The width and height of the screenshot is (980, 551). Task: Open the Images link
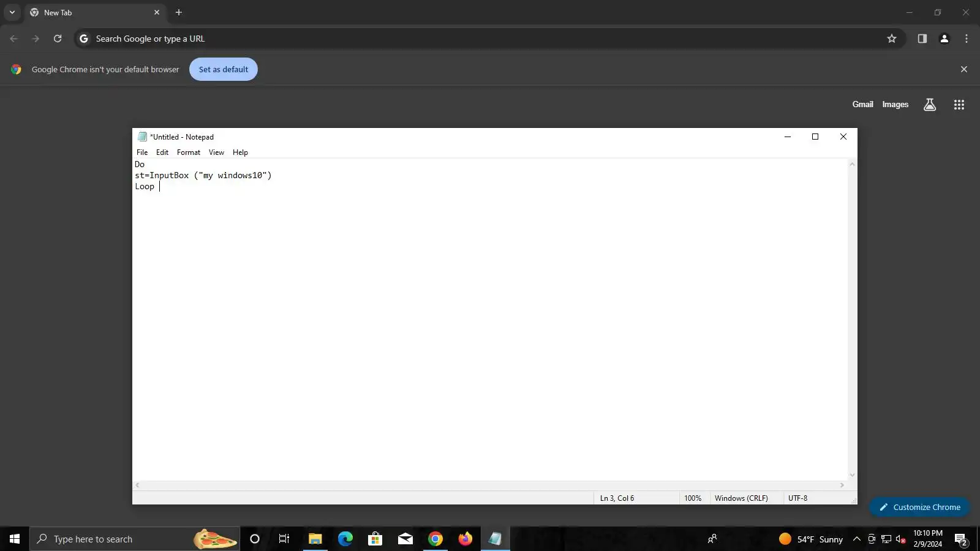[x=895, y=104]
